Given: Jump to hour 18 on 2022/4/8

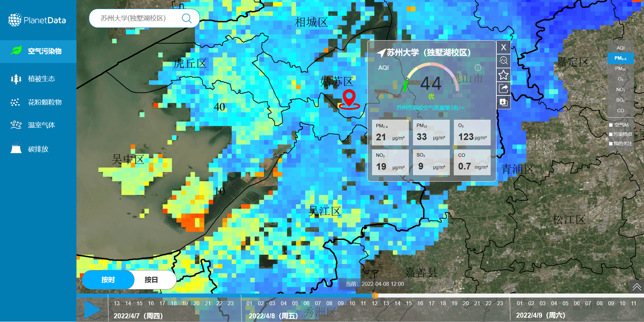Looking at the screenshot, I should click(x=443, y=303).
